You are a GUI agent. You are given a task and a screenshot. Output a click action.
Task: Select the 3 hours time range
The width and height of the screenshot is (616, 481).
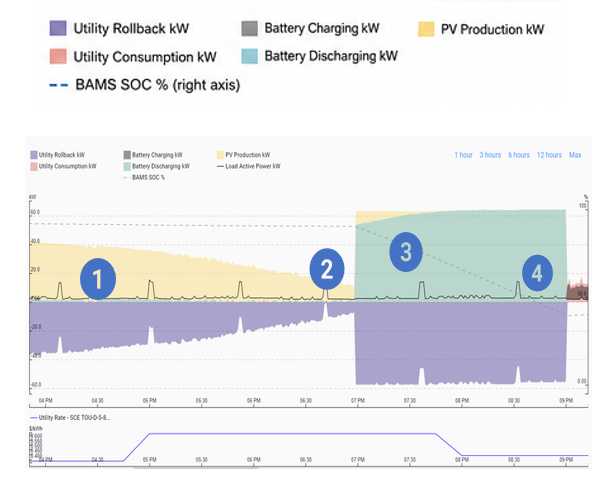pyautogui.click(x=490, y=155)
